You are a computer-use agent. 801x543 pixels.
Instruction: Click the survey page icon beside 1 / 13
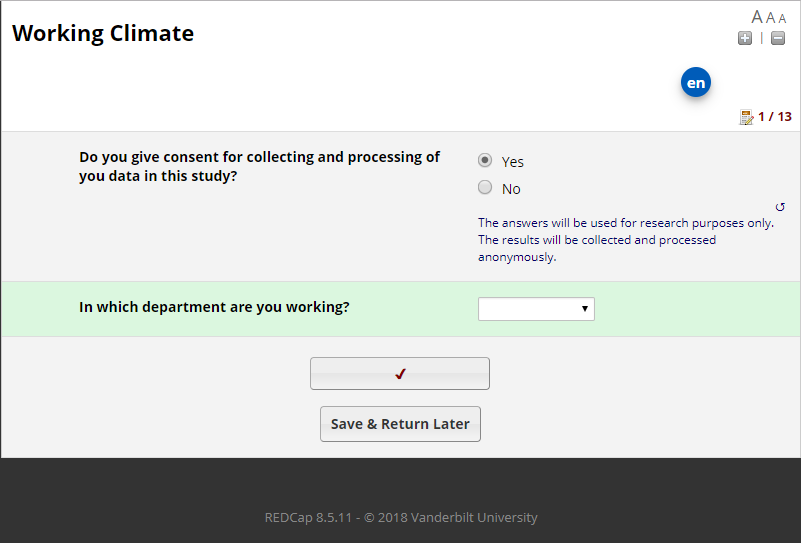click(x=746, y=117)
